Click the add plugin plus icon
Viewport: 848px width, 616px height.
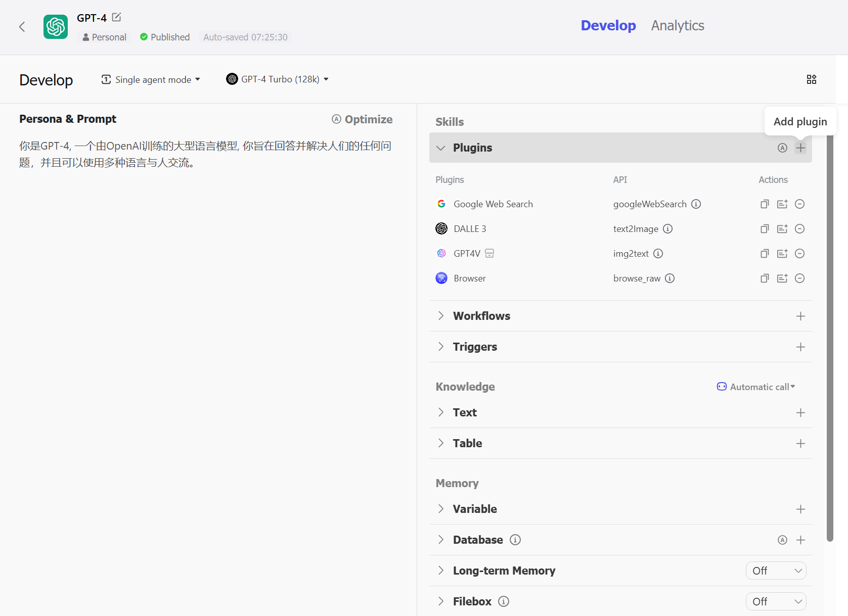(x=800, y=148)
